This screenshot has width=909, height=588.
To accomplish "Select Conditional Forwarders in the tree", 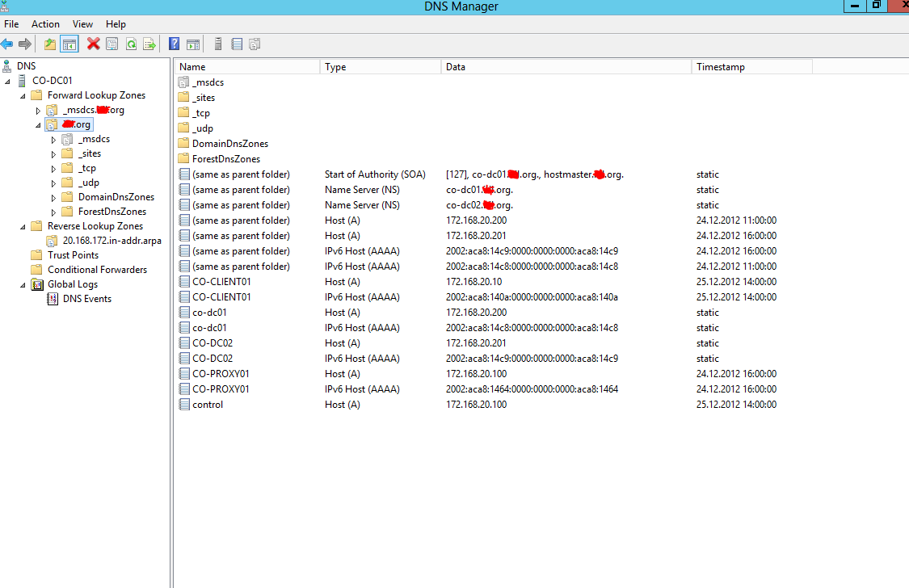I will pyautogui.click(x=97, y=270).
